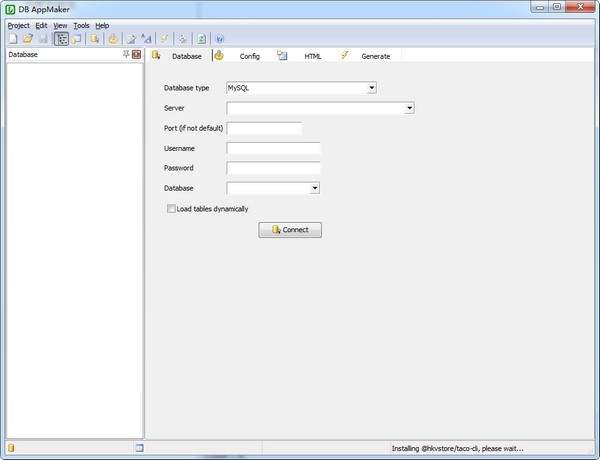Switch to the HTML tab
This screenshot has height=460, width=600.
pos(312,56)
